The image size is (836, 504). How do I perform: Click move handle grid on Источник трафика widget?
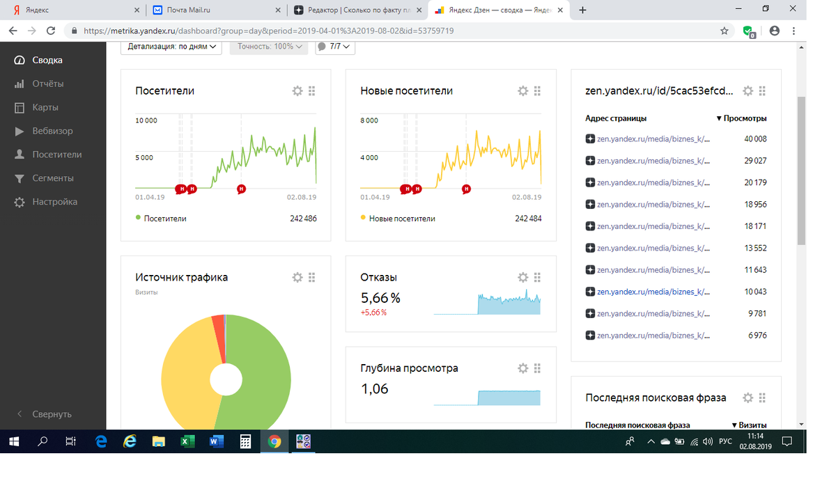pyautogui.click(x=312, y=277)
